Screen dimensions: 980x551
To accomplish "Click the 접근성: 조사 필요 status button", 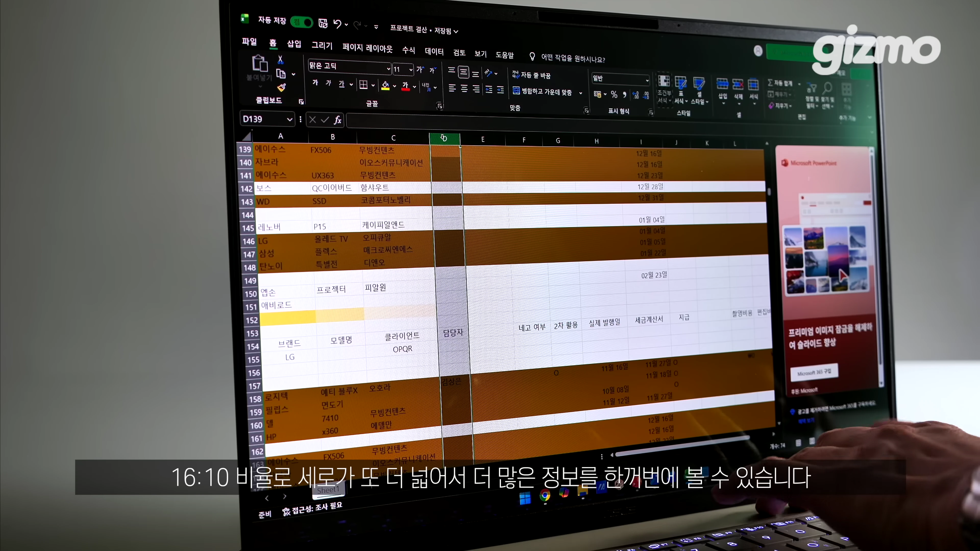I will click(x=312, y=509).
